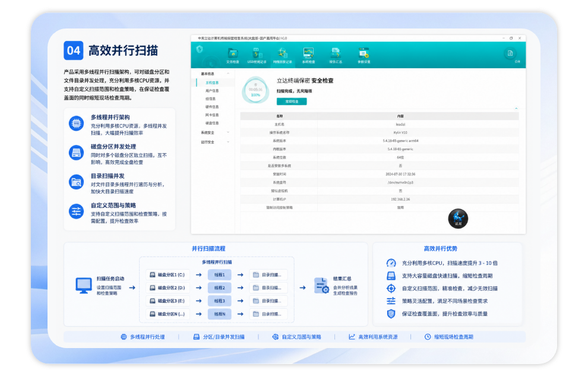This screenshot has height=392, width=588.
Task: Click the 名称 table column header
Action: click(279, 116)
